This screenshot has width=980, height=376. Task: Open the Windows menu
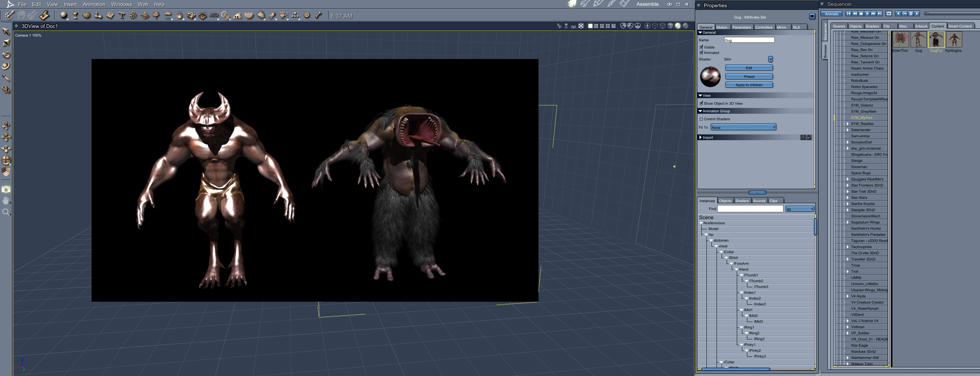121,5
